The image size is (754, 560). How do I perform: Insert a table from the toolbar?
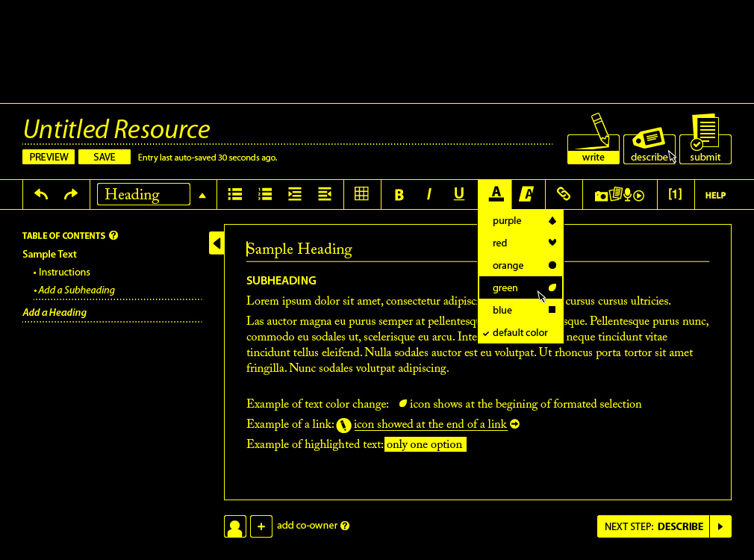361,194
